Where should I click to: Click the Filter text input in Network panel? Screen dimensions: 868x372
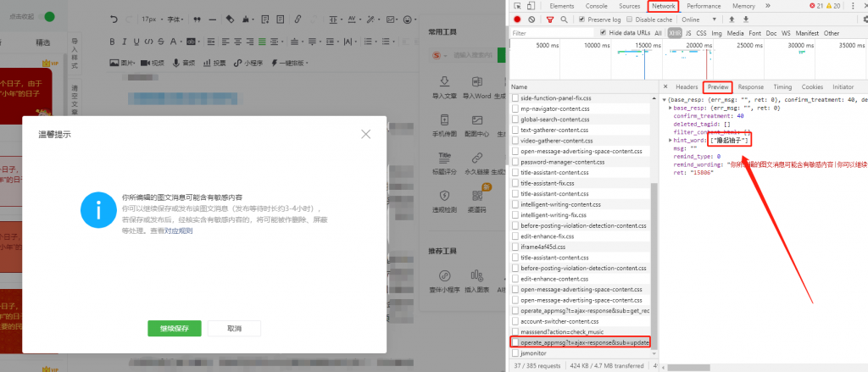click(x=552, y=33)
